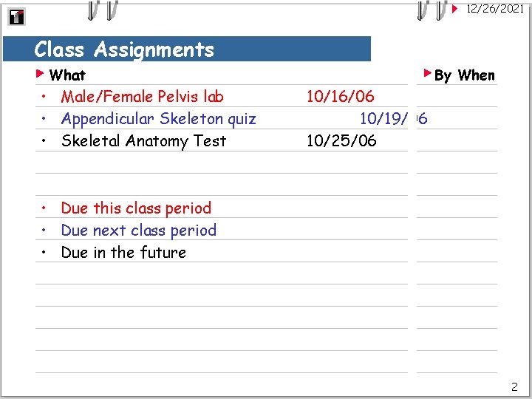532x399 pixels.
Task: Click the What column heading
Action: [x=67, y=75]
